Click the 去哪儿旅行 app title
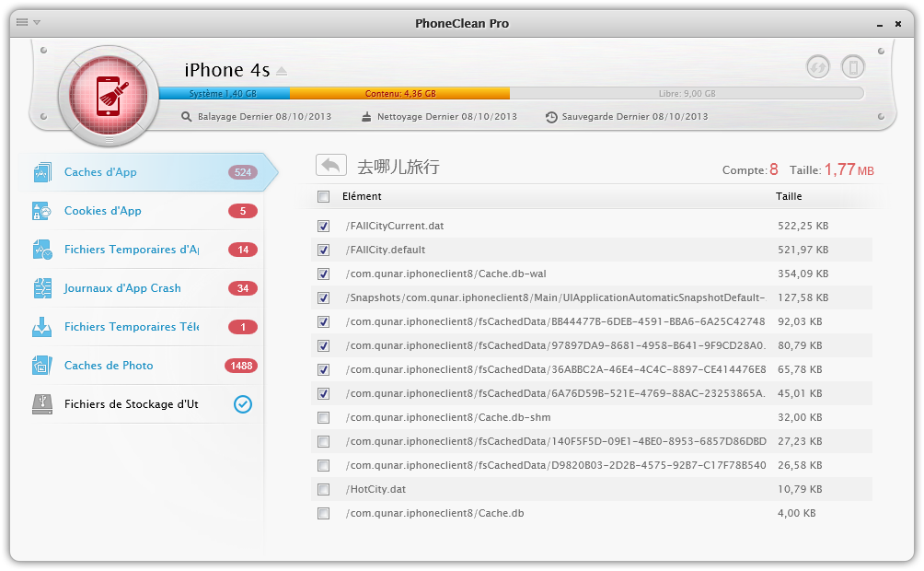 coord(398,167)
